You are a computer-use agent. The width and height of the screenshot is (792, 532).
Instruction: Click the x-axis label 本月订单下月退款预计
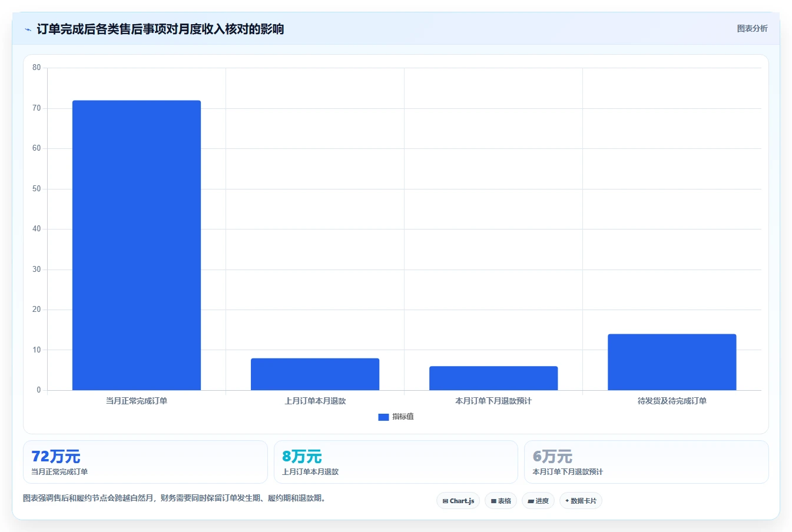pyautogui.click(x=493, y=401)
